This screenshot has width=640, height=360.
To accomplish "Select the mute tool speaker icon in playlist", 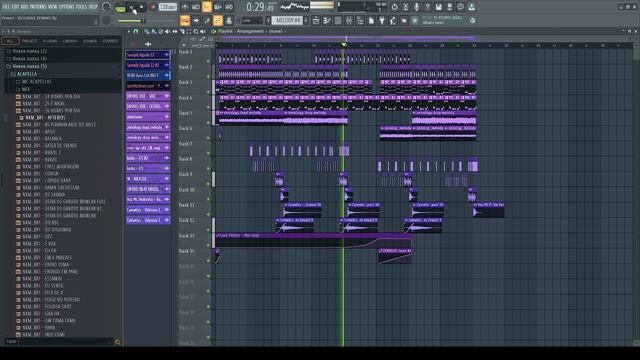I will click(167, 31).
